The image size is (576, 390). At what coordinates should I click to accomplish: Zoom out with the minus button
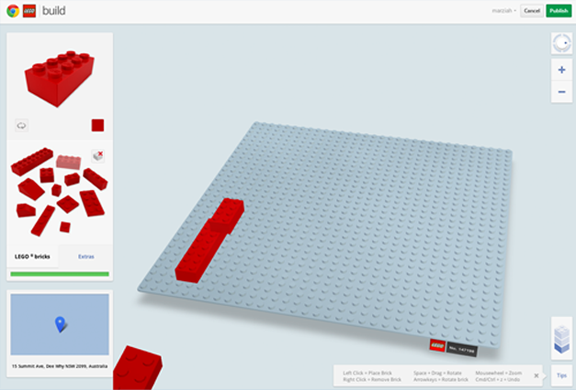pos(562,92)
